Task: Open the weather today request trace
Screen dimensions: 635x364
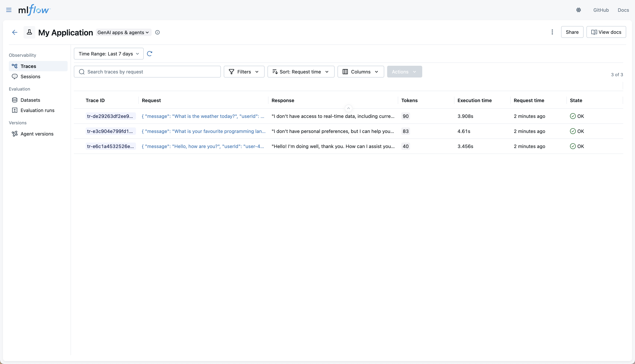Action: (x=203, y=116)
